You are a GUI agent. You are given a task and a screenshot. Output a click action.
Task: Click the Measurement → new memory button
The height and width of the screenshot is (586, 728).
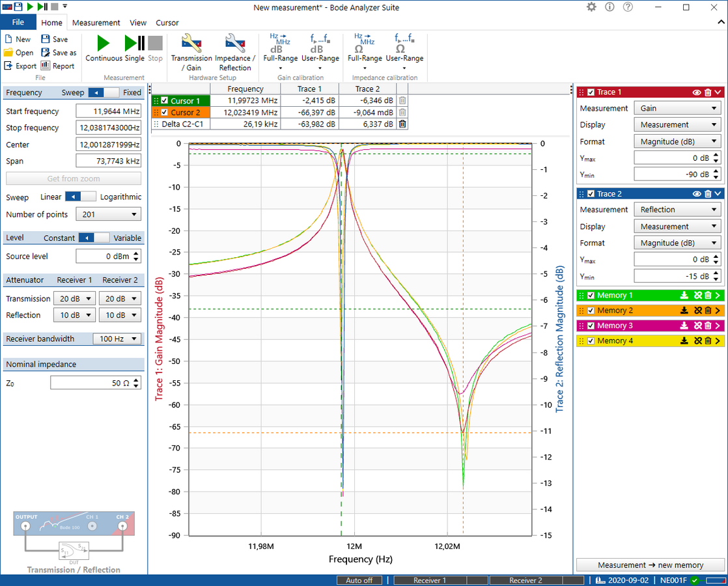click(650, 565)
